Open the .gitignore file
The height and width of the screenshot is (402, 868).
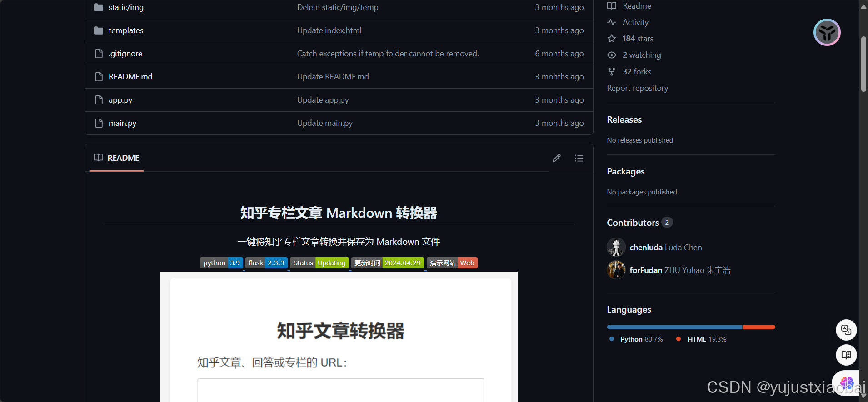(x=125, y=54)
